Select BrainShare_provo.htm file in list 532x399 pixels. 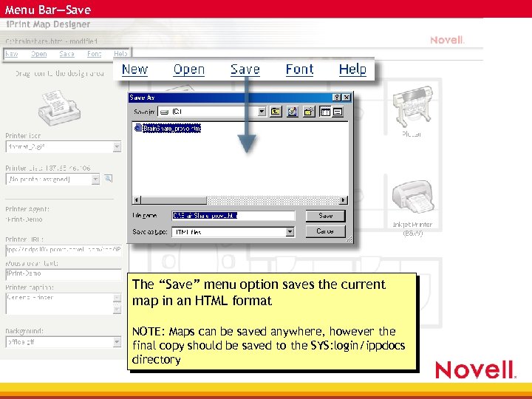click(x=171, y=129)
